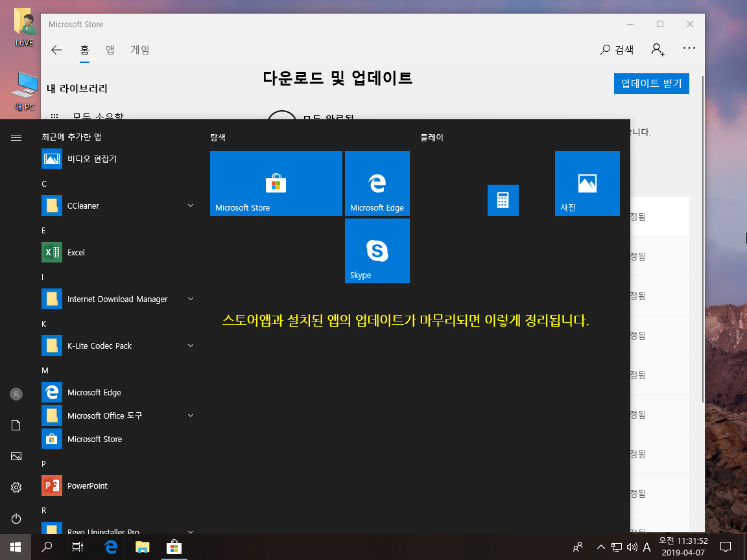Click the taskbar search magnifier
Image resolution: width=747 pixels, height=560 pixels.
[47, 547]
